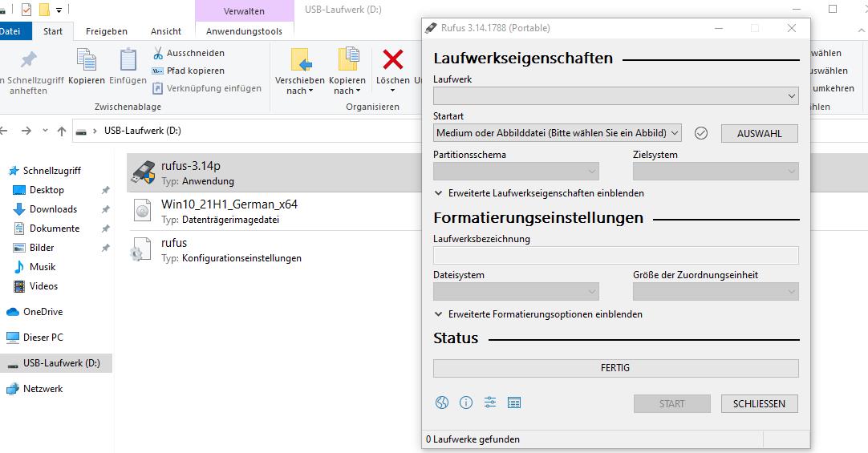Viewport: 868px width, 453px height.
Task: Switch to Start ribbon tab
Action: click(53, 31)
